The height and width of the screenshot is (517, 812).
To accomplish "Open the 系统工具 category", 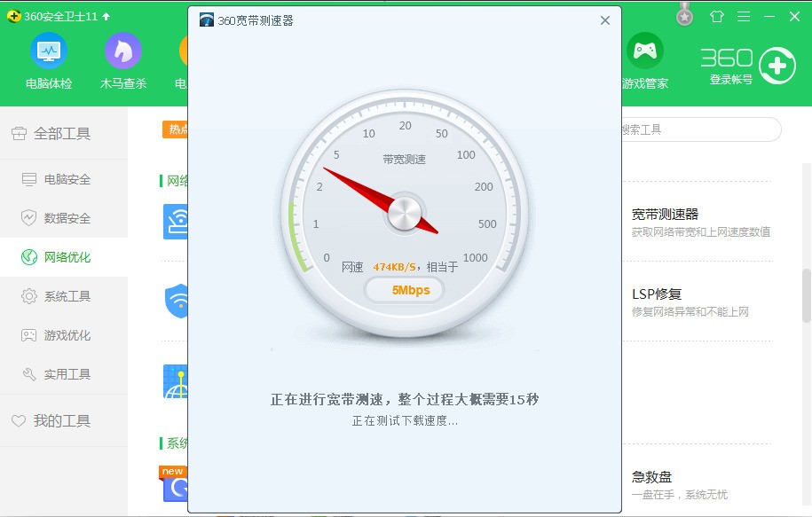I will click(64, 296).
